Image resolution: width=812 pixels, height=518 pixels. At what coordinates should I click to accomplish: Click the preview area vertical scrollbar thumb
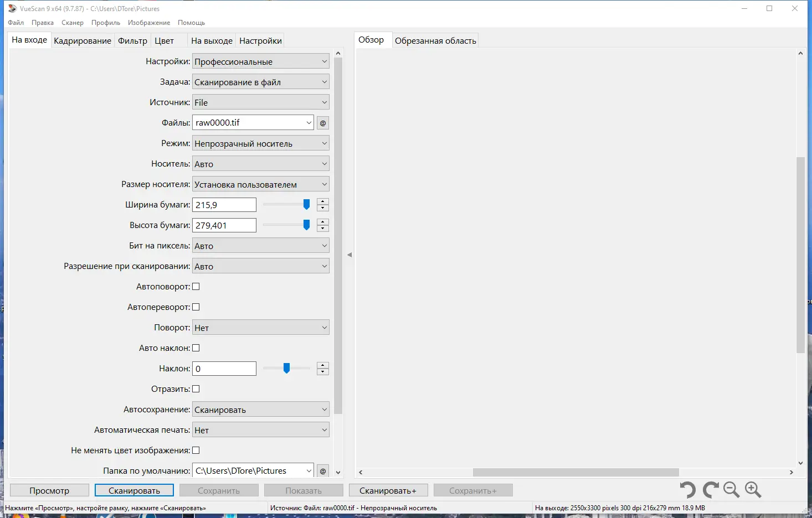[x=800, y=255]
